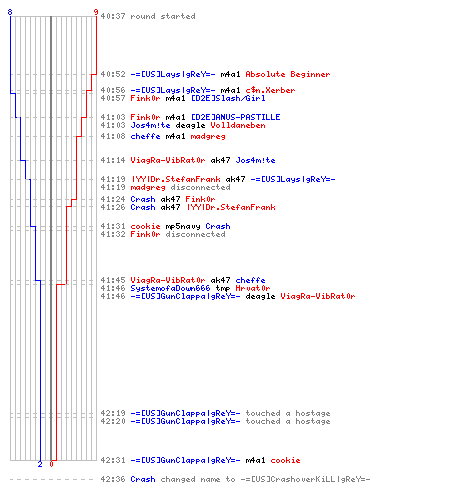Screen dimensions: 450x500
Task: Click '[D2E]Slash/Girl' victim name
Action: click(228, 98)
